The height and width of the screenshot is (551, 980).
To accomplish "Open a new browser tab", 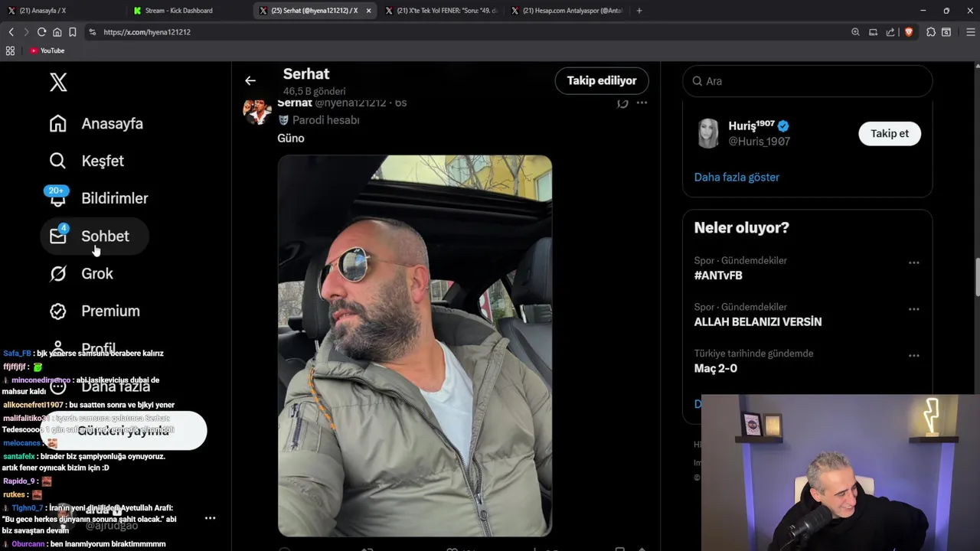I will [x=639, y=11].
